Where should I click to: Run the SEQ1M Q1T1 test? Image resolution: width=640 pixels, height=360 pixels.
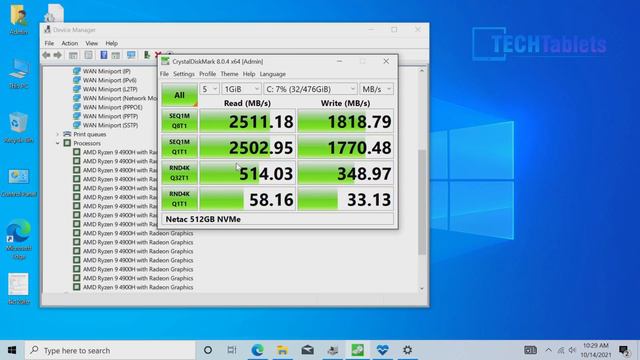[x=180, y=147]
